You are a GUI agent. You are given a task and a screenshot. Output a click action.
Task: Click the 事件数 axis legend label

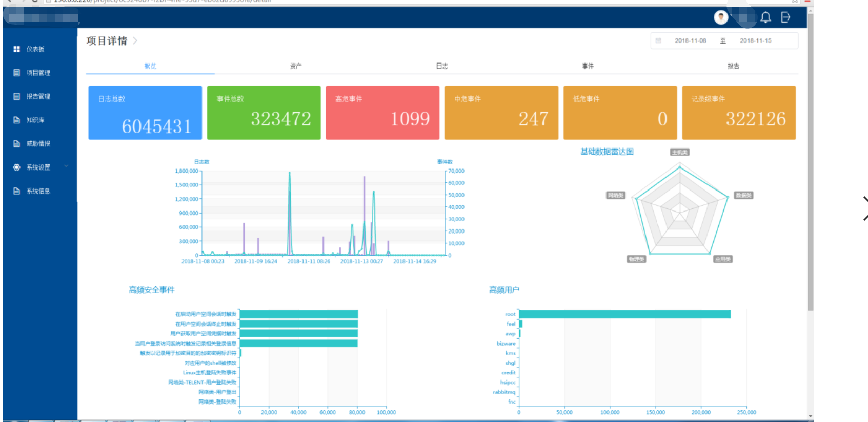pos(445,162)
